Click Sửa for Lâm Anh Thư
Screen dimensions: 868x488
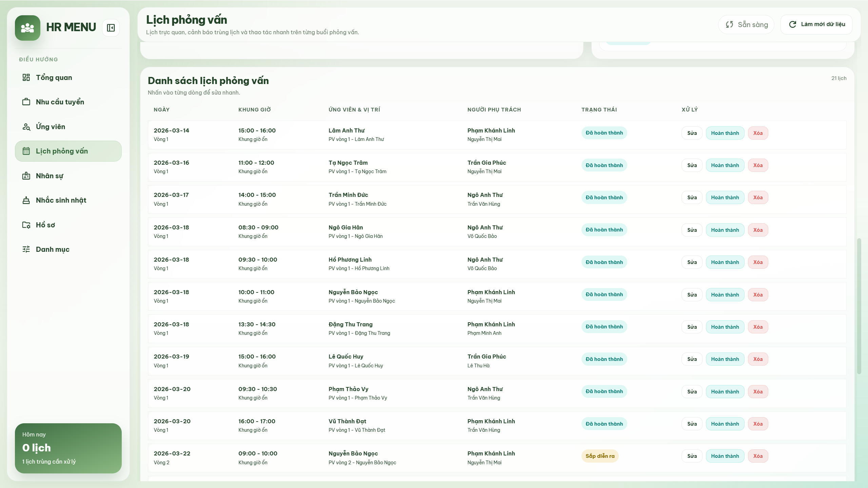(x=692, y=133)
